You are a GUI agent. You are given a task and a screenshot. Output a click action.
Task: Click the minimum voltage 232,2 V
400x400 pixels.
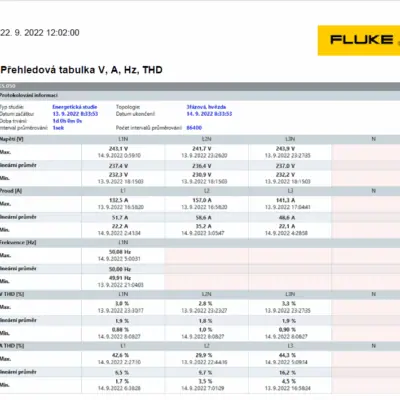[x=285, y=175]
